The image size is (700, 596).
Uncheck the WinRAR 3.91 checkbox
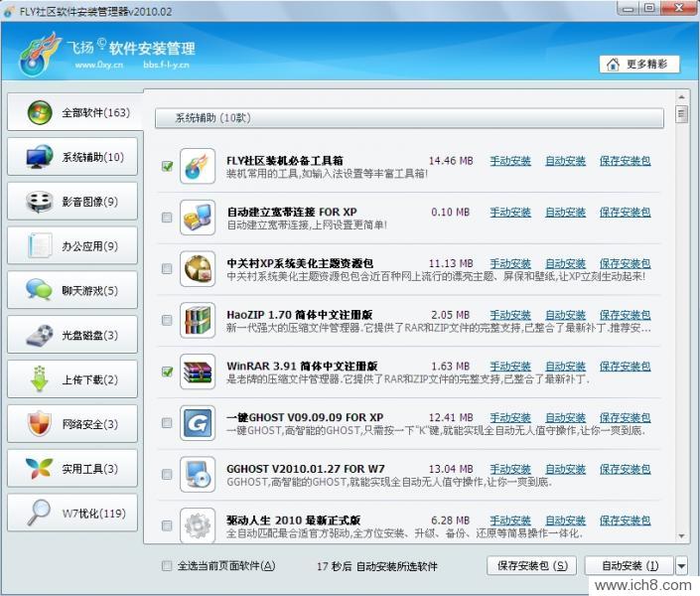click(x=167, y=372)
